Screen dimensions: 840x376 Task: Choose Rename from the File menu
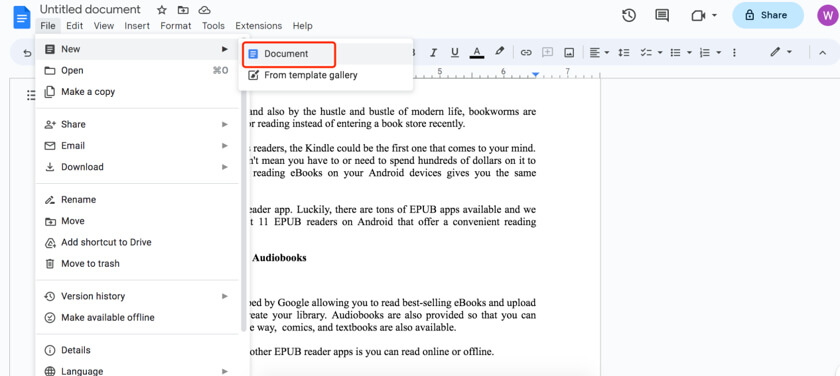[x=137, y=200]
